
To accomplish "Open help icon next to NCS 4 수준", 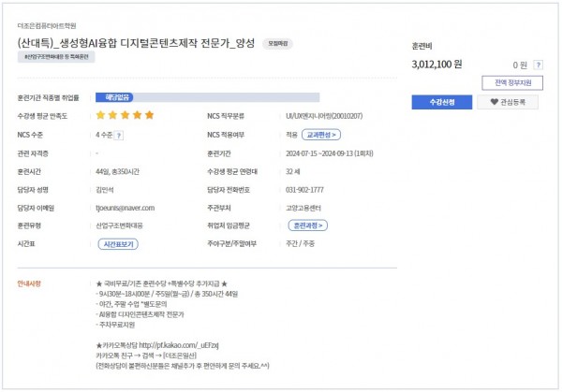I will [x=119, y=136].
